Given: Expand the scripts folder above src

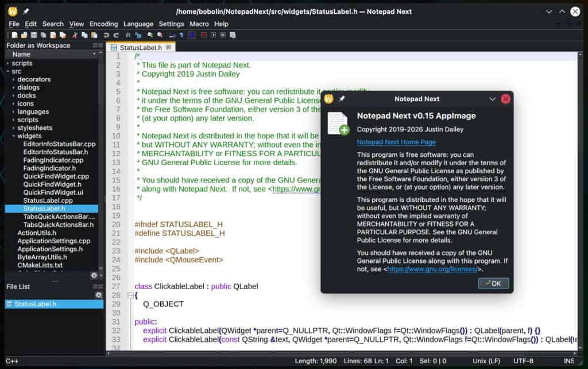Looking at the screenshot, I should (x=7, y=63).
